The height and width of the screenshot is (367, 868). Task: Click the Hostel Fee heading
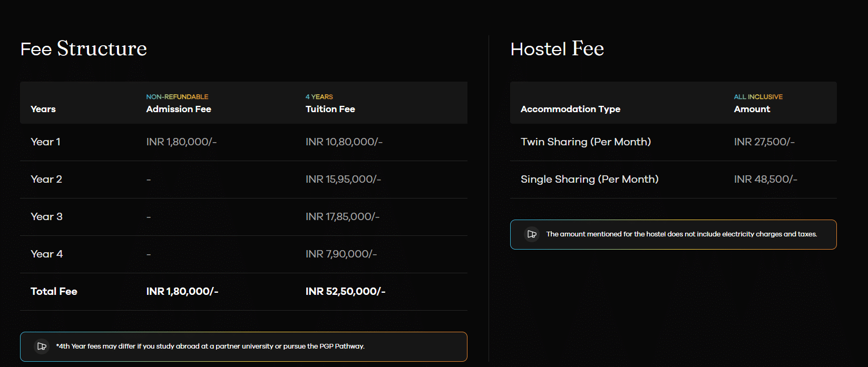557,49
